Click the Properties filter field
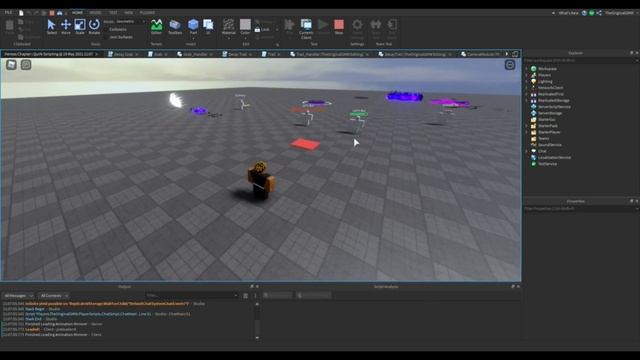The width and height of the screenshot is (640, 360). pyautogui.click(x=580, y=208)
